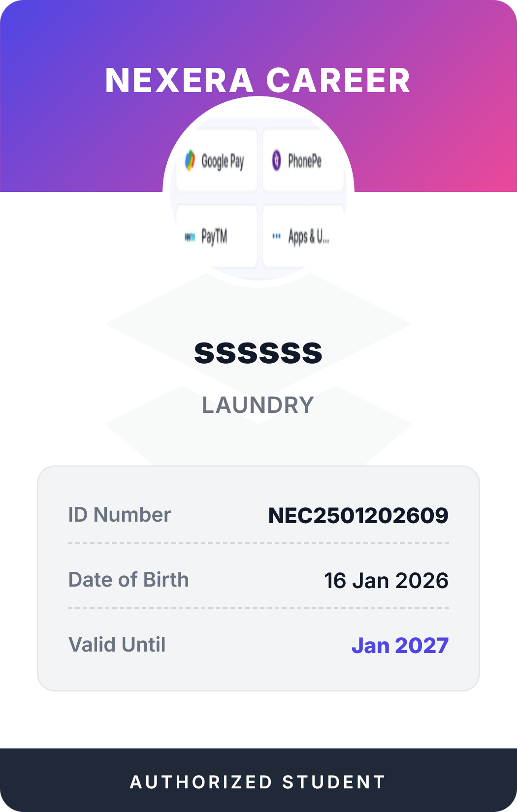Click the Date of Birth label
Screen dimensions: 517x812
129,580
